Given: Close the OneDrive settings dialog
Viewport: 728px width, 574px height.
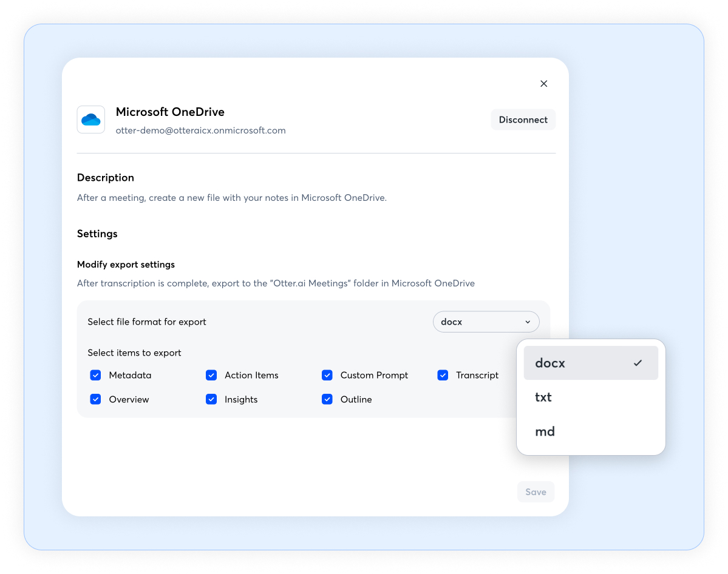Looking at the screenshot, I should point(543,84).
